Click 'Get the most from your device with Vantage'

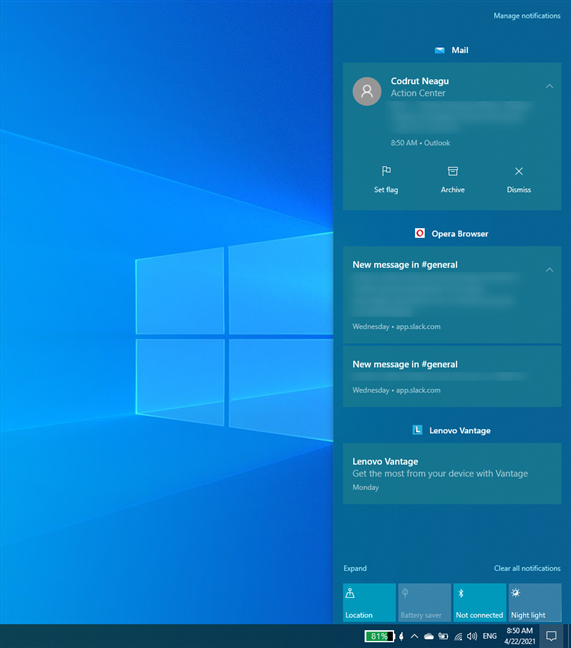[x=440, y=474]
